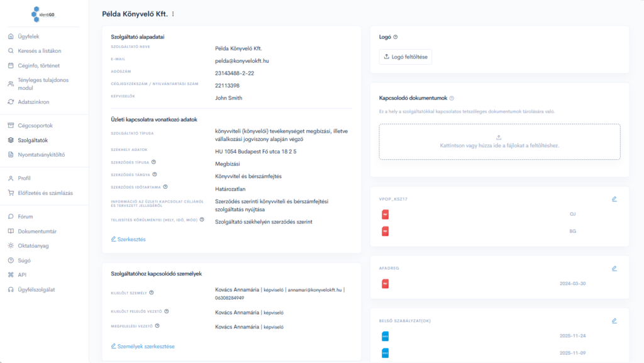Click the Logó feltöltése button
This screenshot has height=363, width=644.
[x=406, y=57]
